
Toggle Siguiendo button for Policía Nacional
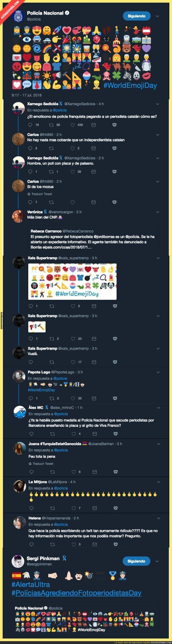click(x=137, y=16)
